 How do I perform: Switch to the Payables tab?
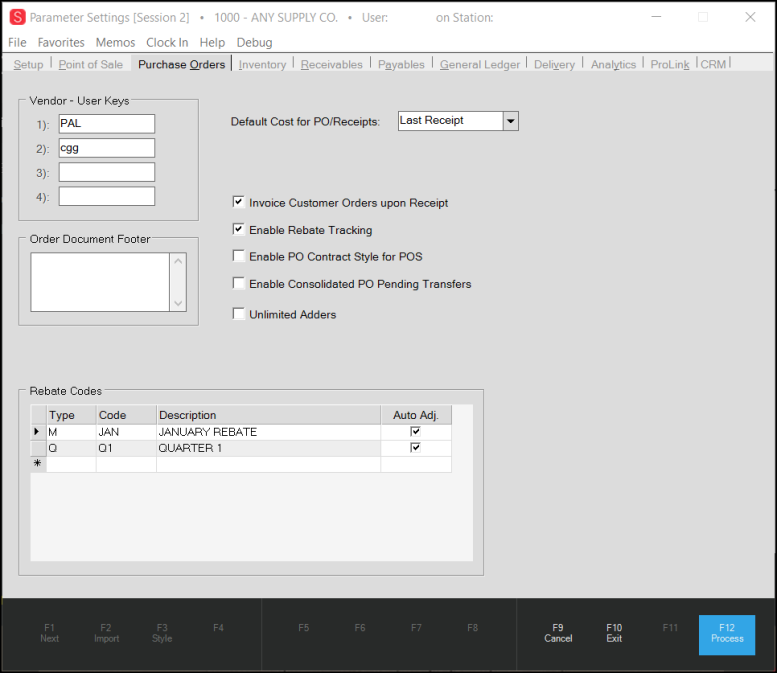(x=401, y=64)
